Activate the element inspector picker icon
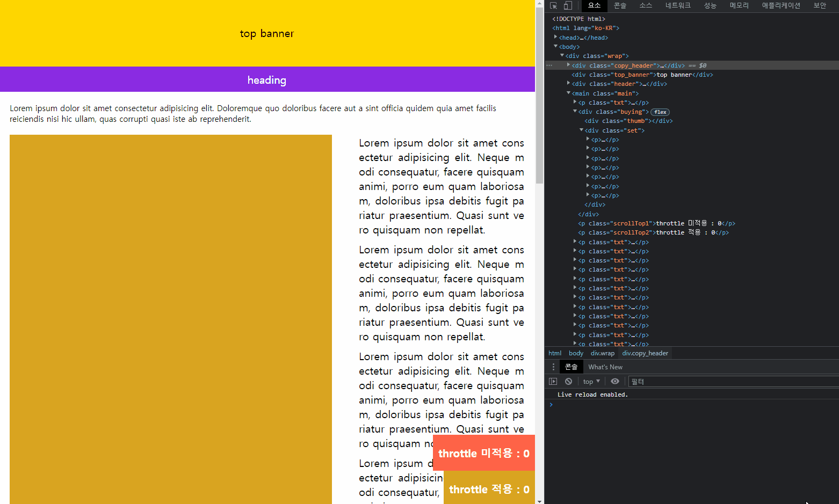This screenshot has height=504, width=839. pos(554,6)
